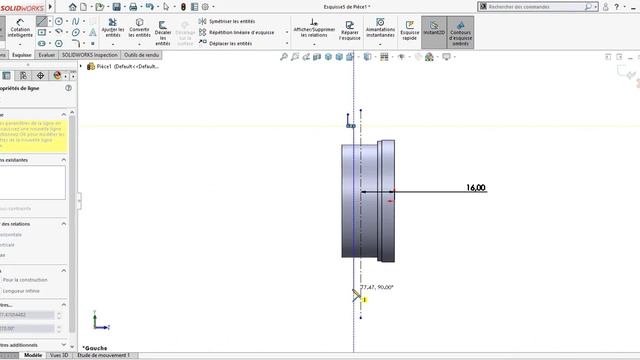Image resolution: width=640 pixels, height=360 pixels.
Task: Activate the Select cursor tool
Action: point(166,7)
